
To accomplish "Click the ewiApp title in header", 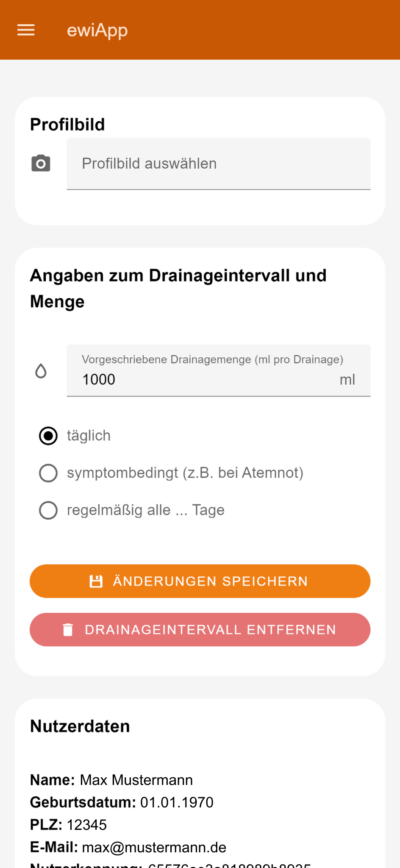I will pos(97,31).
